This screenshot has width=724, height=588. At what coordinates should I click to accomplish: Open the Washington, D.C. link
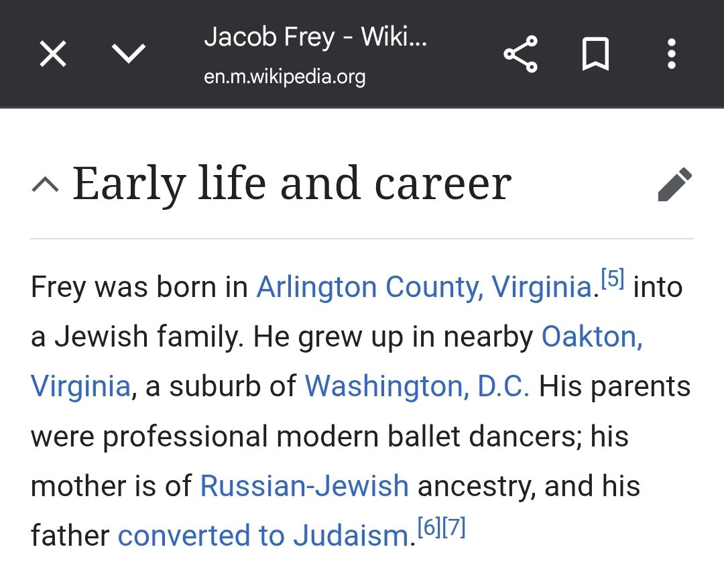[417, 386]
